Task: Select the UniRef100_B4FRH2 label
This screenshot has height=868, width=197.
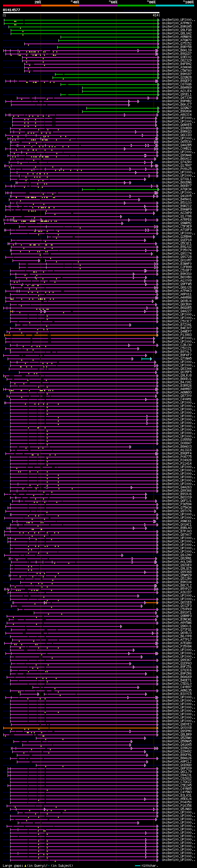Action: point(177,64)
